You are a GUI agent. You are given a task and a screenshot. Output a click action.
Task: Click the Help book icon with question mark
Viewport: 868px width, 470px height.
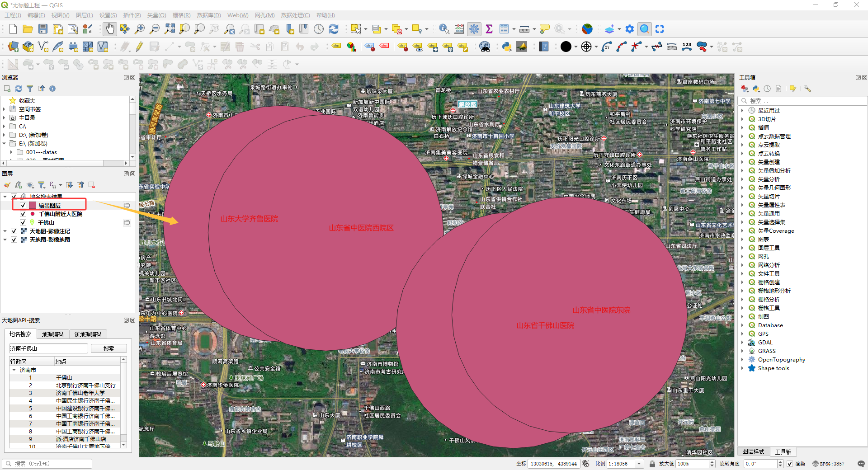[x=544, y=47]
